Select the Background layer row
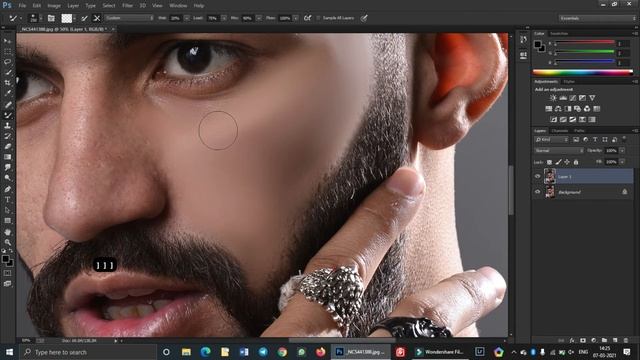Image resolution: width=640 pixels, height=360 pixels. pos(583,191)
